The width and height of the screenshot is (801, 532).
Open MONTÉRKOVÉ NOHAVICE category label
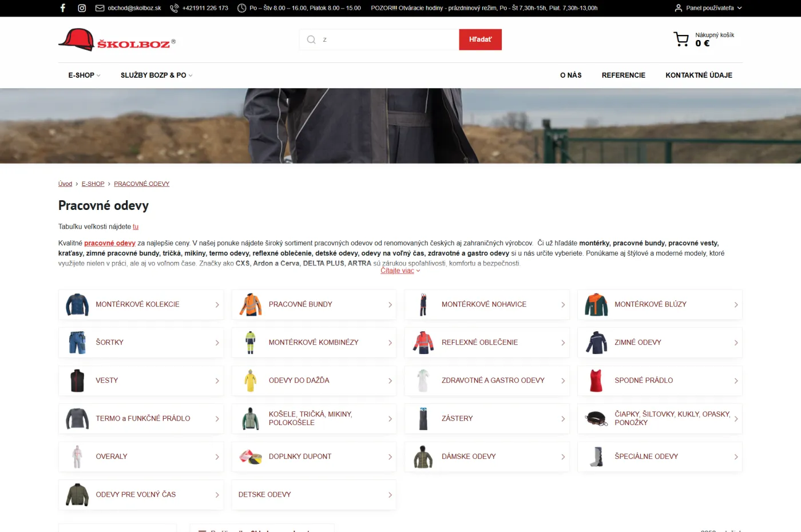pos(484,304)
